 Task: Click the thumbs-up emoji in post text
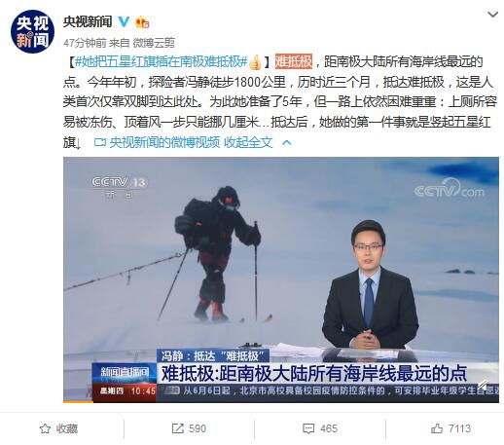click(x=255, y=62)
